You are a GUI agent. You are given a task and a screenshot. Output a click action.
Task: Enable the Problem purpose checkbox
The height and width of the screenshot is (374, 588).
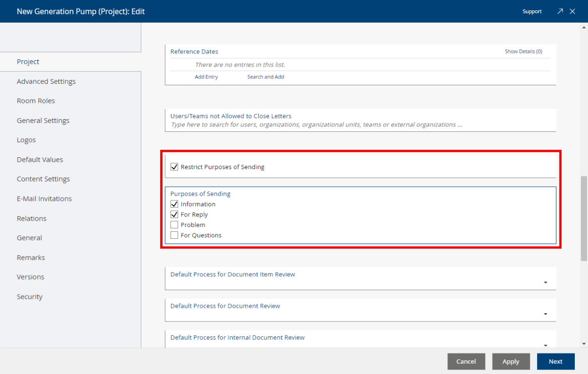[x=174, y=225]
